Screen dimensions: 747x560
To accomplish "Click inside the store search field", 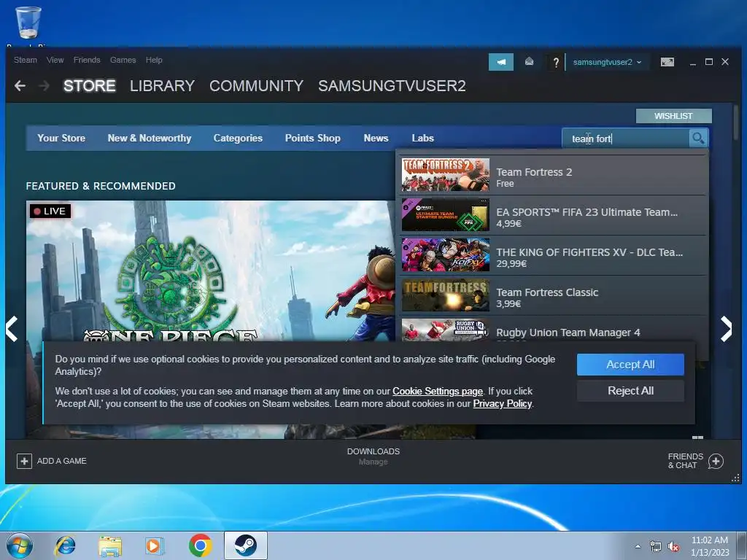I will click(x=625, y=138).
